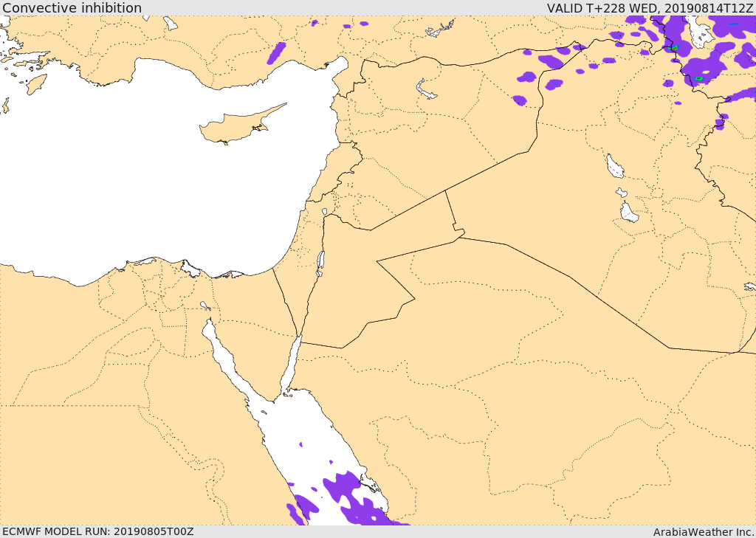The width and height of the screenshot is (756, 538).
Task: Click the 'ArabiaWeather Inc' credit text
Action: coord(704,532)
